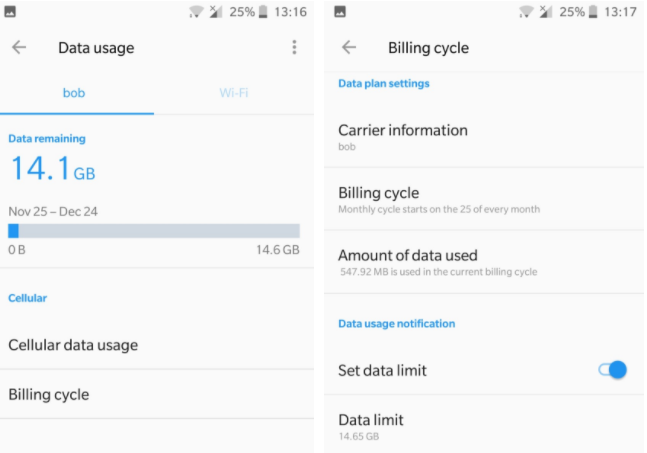The height and width of the screenshot is (453, 647).
Task: Open the monthly Billing cycle setting
Action: [x=484, y=200]
